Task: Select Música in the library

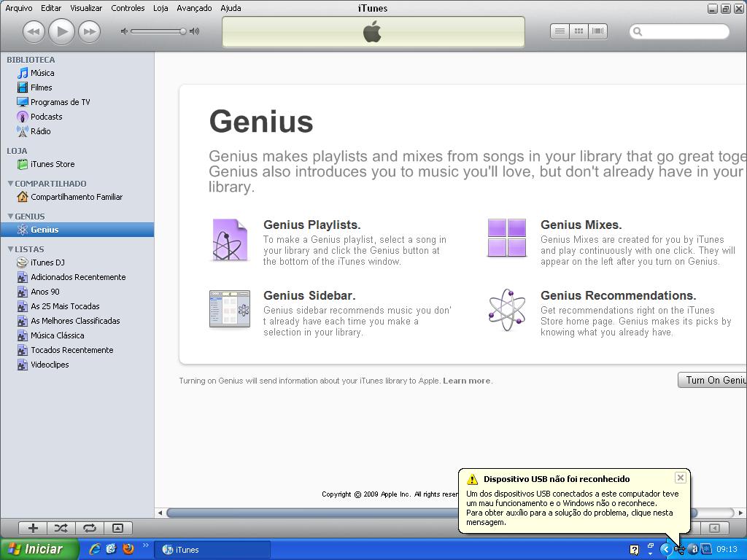Action: [x=77, y=73]
